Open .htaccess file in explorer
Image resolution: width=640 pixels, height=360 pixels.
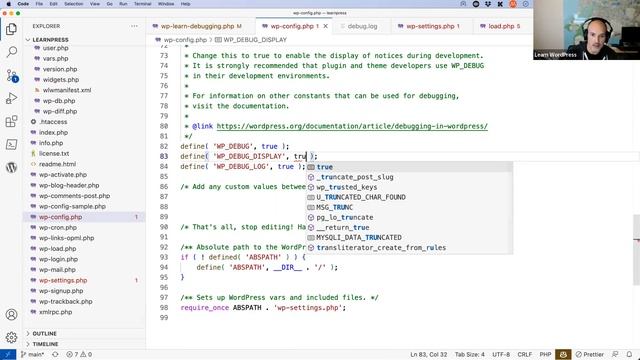(53, 122)
